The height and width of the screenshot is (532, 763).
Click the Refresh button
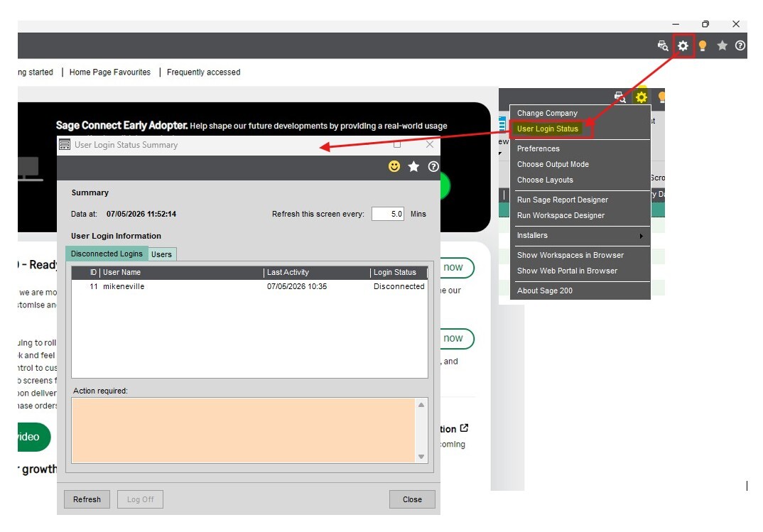(x=87, y=499)
